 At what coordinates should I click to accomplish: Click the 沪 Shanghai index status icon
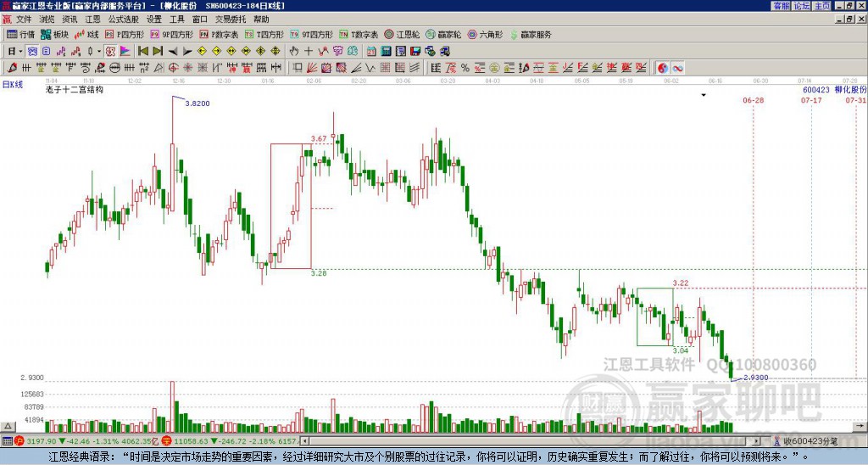pos(19,441)
